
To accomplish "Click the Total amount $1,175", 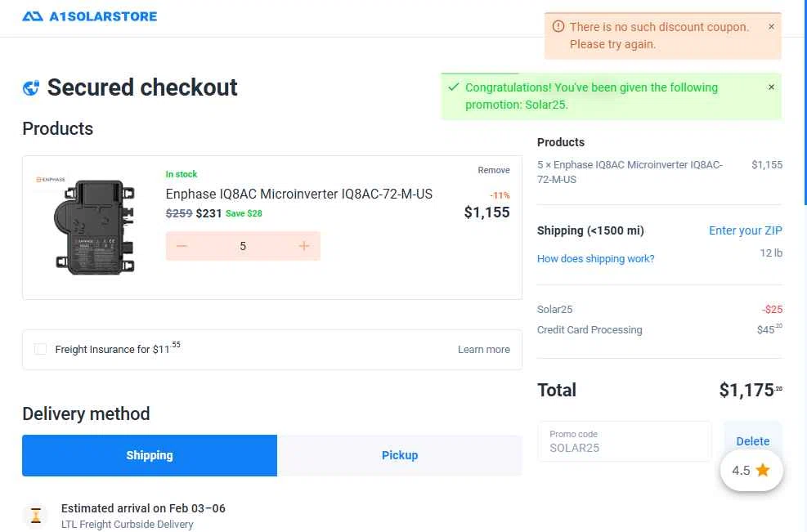I will [751, 390].
